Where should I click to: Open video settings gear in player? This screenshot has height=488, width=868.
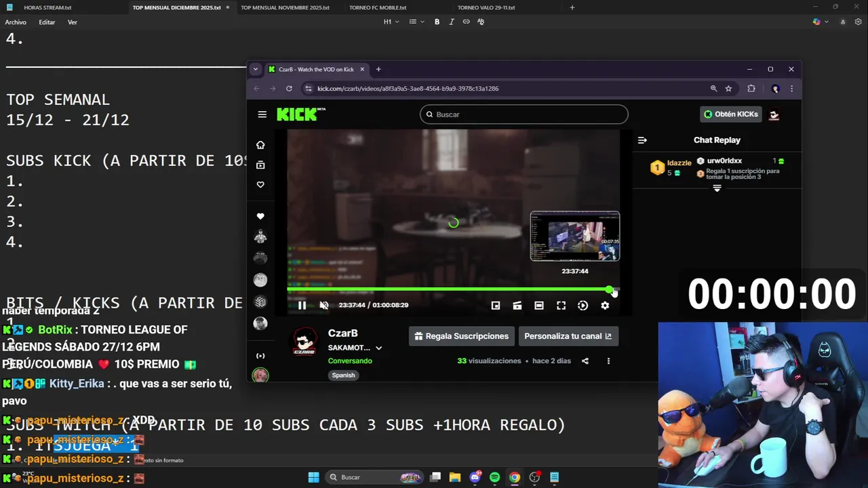[605, 306]
